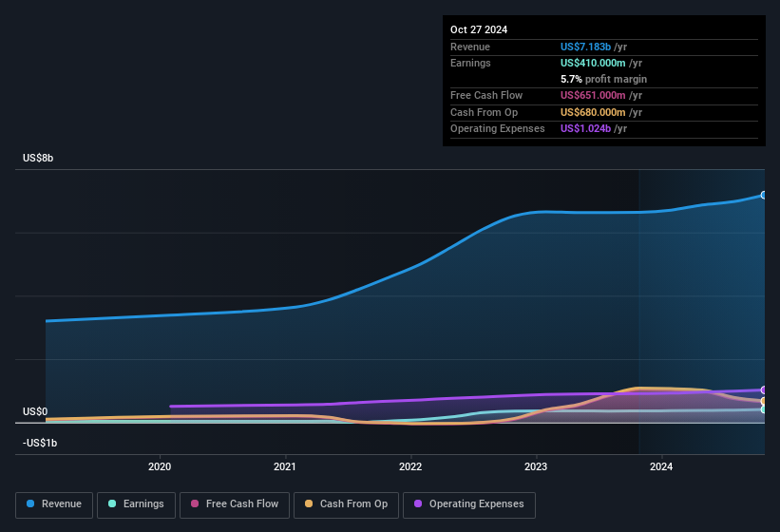Click the Cash From Op label in tooltip
The width and height of the screenshot is (780, 532).
point(484,112)
